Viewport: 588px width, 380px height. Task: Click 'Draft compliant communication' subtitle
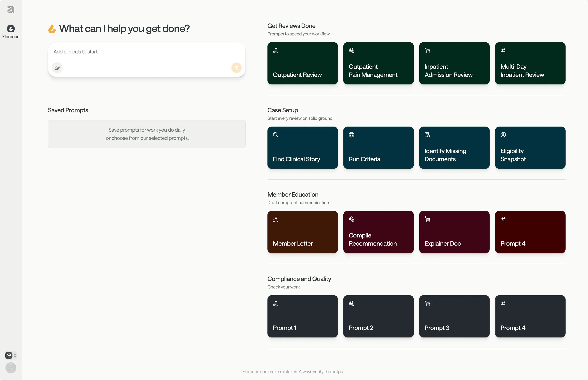(x=298, y=203)
